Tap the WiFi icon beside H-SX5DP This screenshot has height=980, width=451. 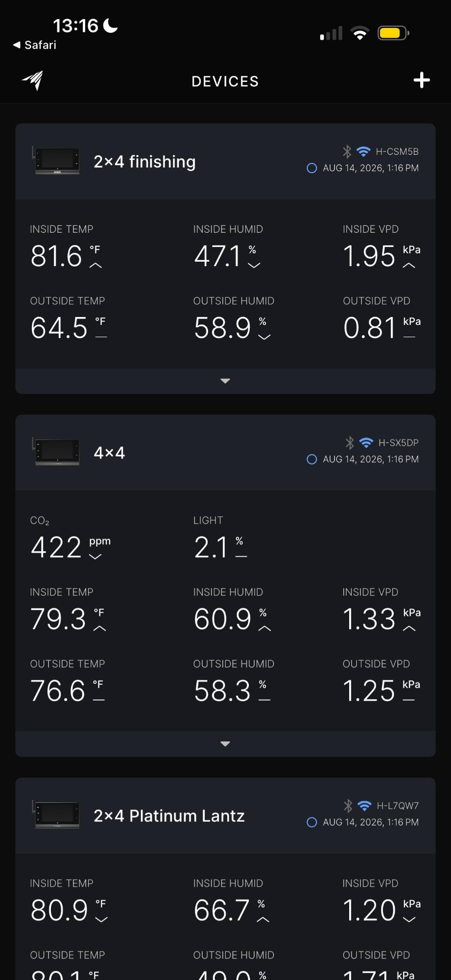366,442
